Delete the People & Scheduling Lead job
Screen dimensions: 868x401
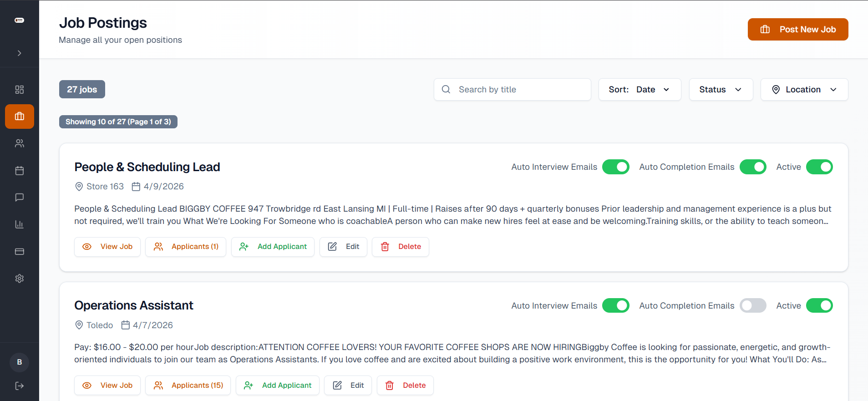pyautogui.click(x=401, y=247)
